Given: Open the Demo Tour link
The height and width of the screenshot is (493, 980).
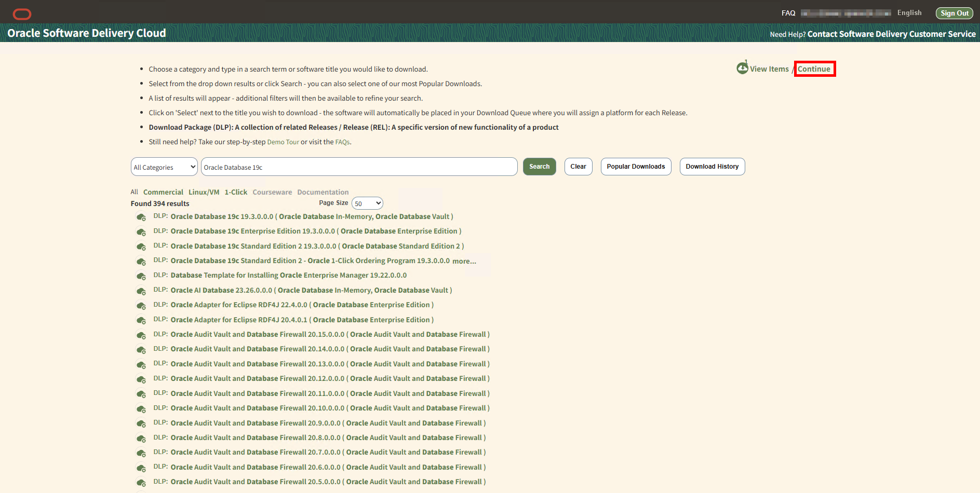Looking at the screenshot, I should pyautogui.click(x=283, y=142).
